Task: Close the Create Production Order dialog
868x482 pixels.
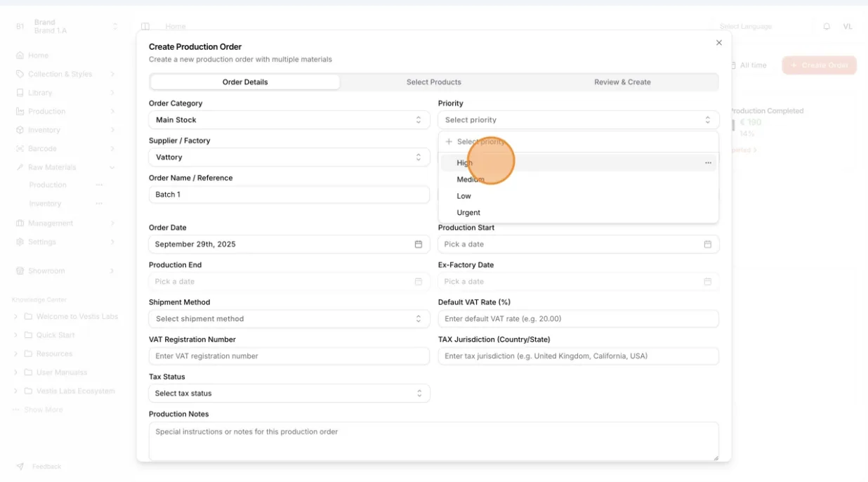Action: 718,43
